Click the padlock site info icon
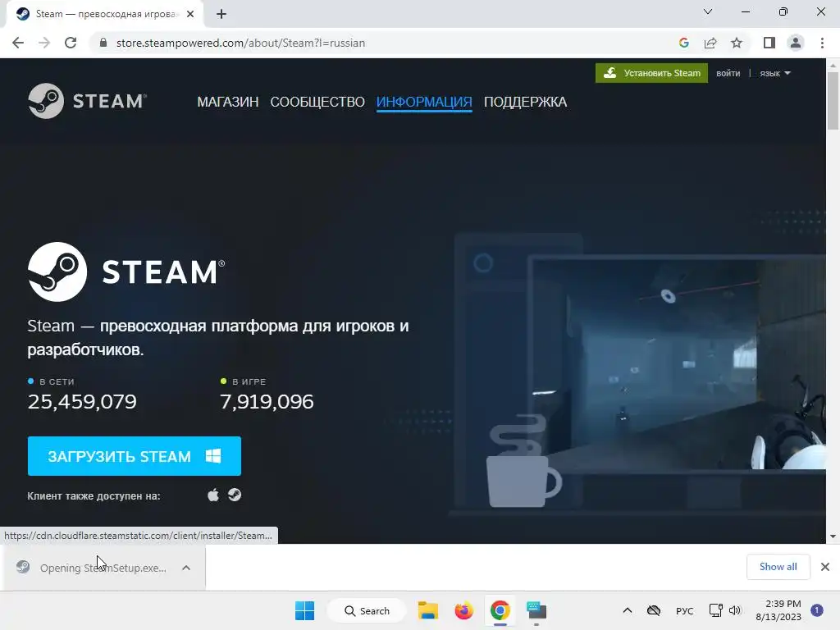The width and height of the screenshot is (840, 630). click(103, 43)
